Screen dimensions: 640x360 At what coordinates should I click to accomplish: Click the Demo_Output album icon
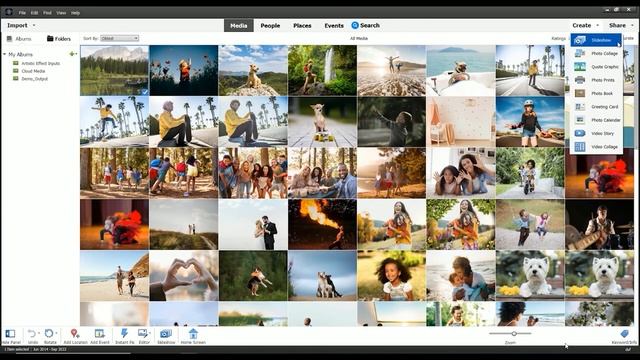pyautogui.click(x=16, y=78)
